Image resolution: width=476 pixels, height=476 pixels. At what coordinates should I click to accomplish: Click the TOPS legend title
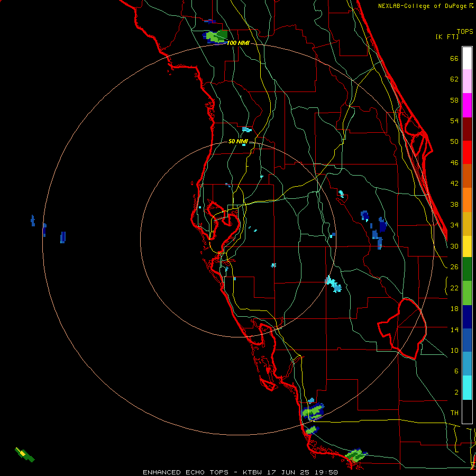(x=465, y=32)
